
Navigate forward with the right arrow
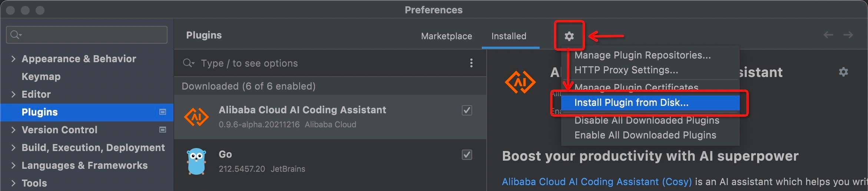click(x=848, y=35)
